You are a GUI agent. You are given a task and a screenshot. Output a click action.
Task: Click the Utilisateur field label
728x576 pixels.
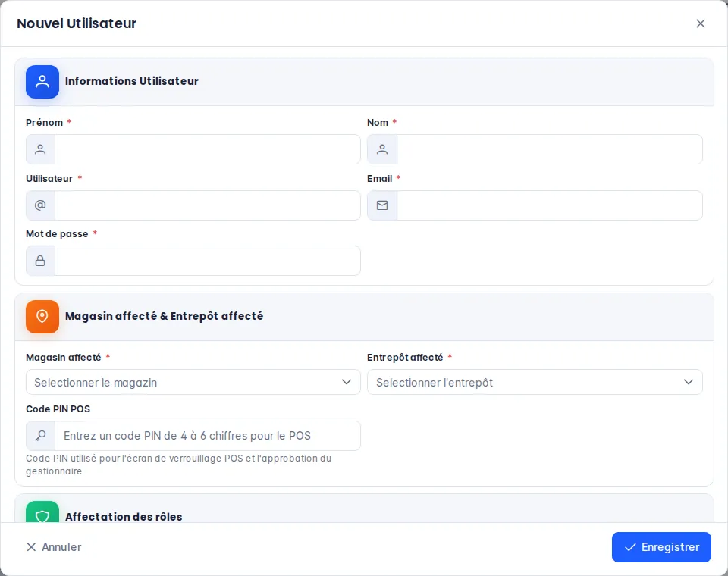49,179
